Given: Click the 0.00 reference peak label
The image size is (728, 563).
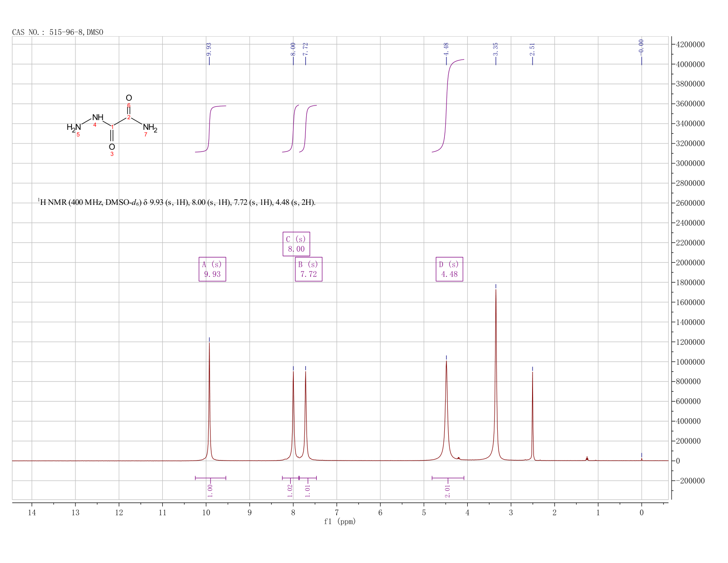Looking at the screenshot, I should [642, 45].
